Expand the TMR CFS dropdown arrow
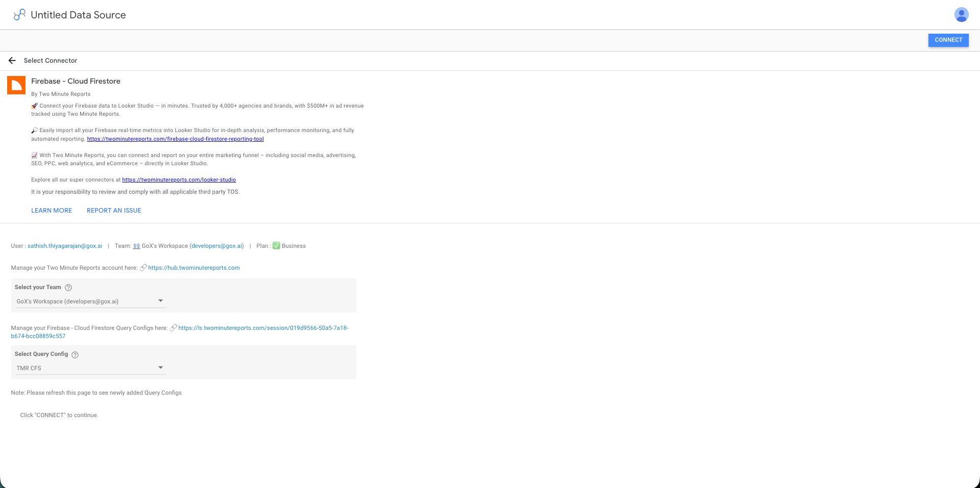The width and height of the screenshot is (980, 488). (160, 367)
